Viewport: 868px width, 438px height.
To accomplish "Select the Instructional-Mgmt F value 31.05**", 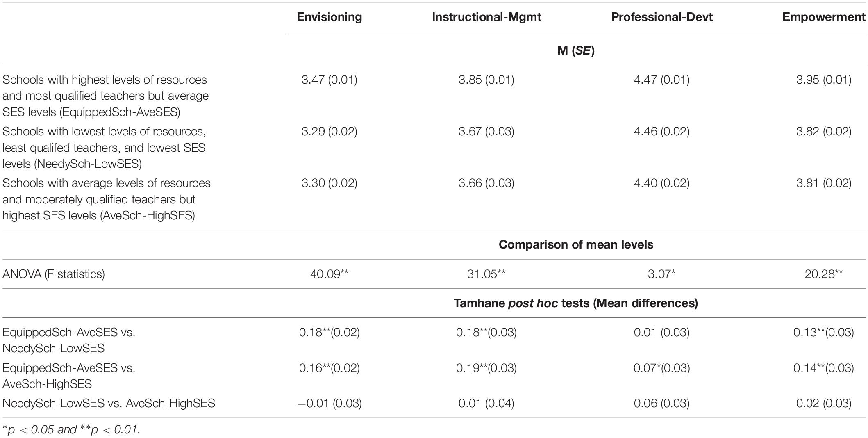I will pyautogui.click(x=486, y=274).
